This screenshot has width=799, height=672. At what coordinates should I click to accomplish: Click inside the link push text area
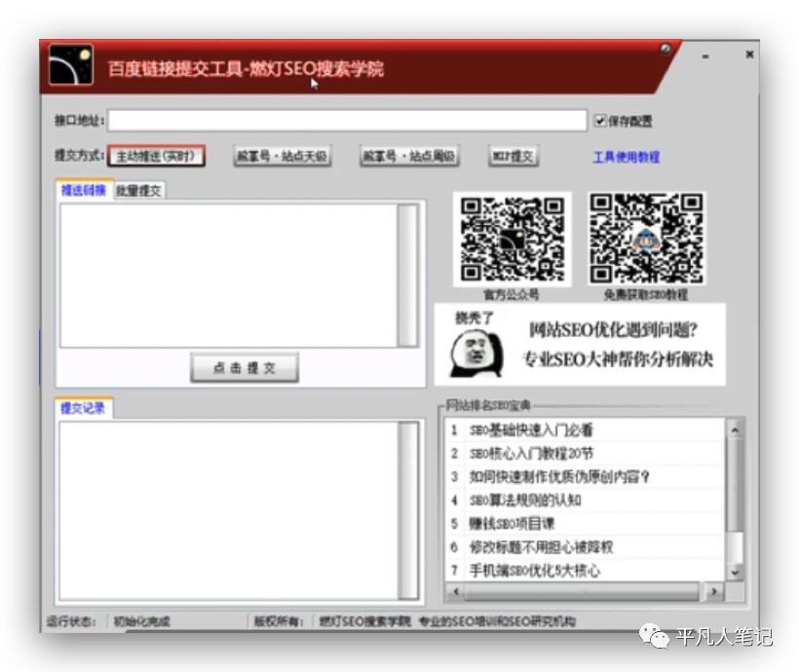229,276
